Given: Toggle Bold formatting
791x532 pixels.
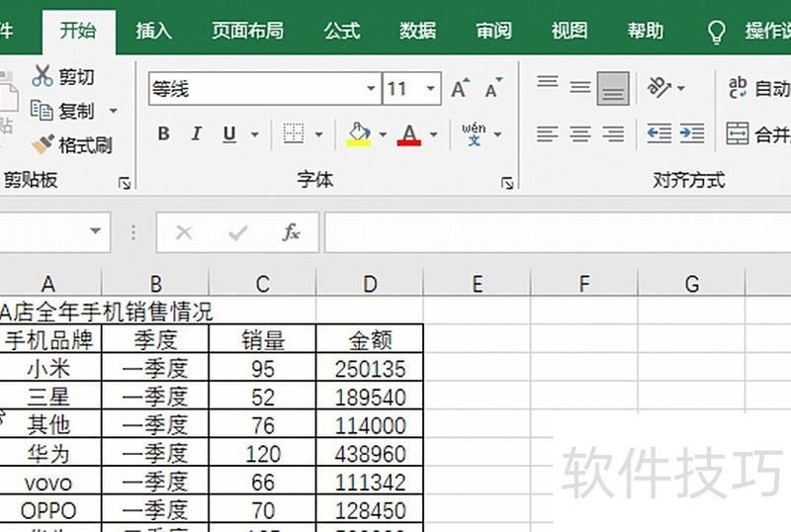Looking at the screenshot, I should 163,133.
